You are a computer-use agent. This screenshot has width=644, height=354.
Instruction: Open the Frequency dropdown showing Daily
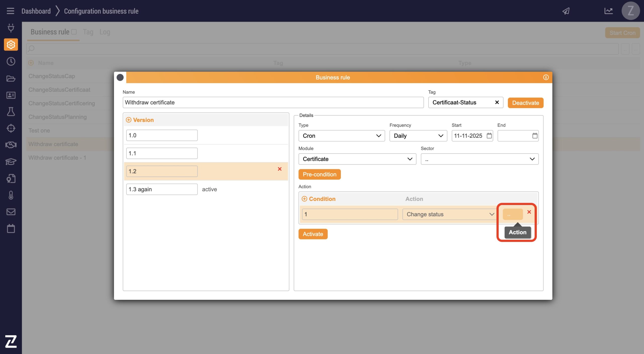coord(418,136)
